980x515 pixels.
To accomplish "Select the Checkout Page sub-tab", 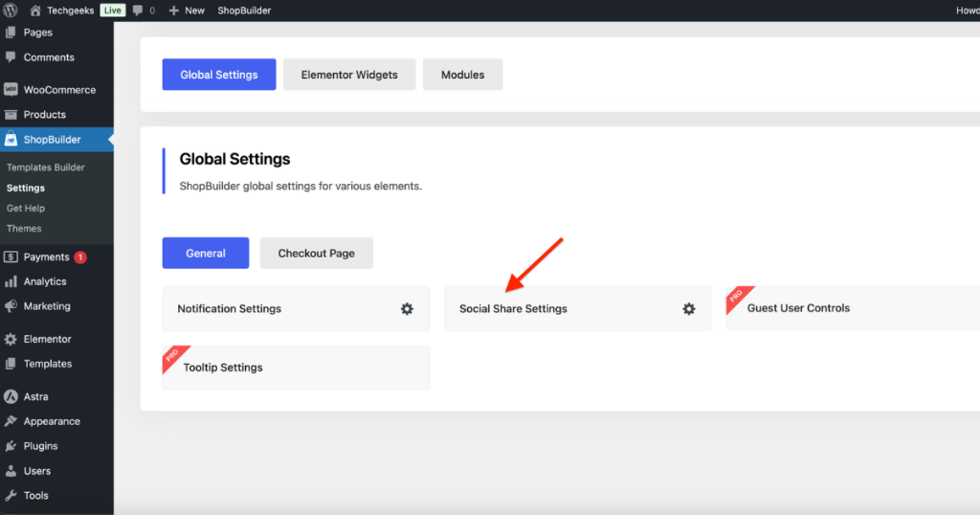I will [x=316, y=253].
